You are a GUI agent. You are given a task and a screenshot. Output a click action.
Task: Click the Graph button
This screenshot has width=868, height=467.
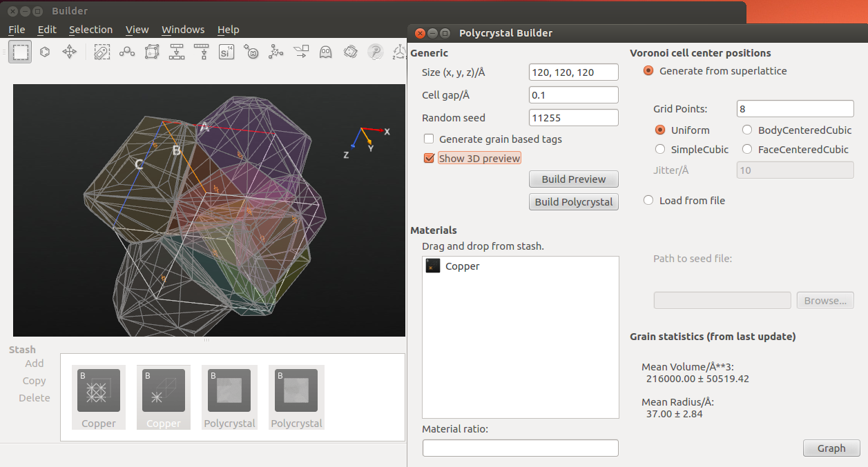pos(831,448)
